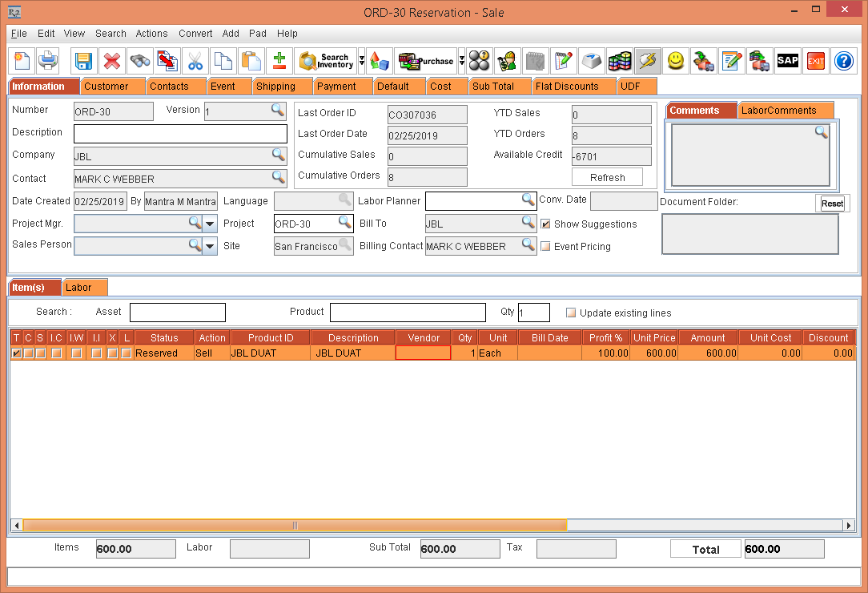Toggle T column checkbox for JBL DUAT row

tap(16, 353)
